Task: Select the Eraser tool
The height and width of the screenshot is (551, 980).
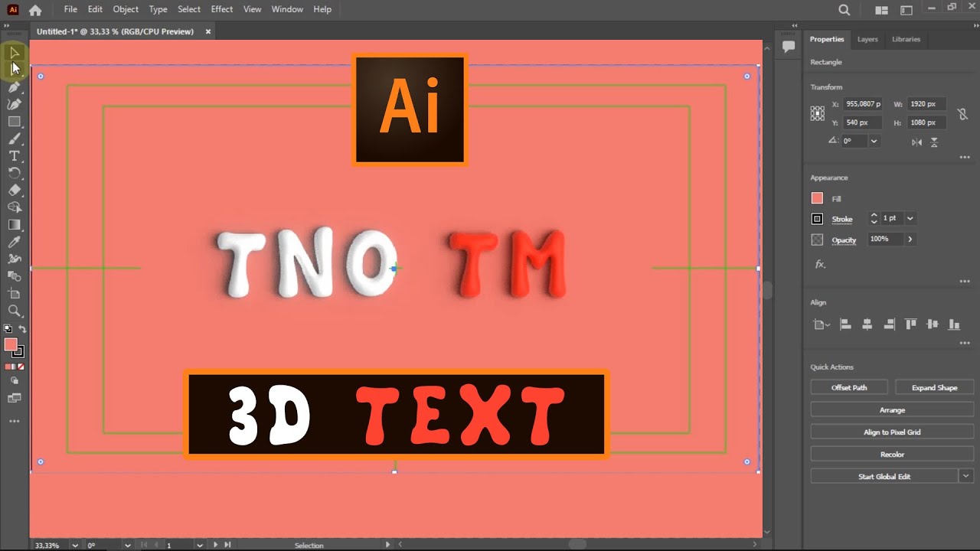Action: (15, 191)
